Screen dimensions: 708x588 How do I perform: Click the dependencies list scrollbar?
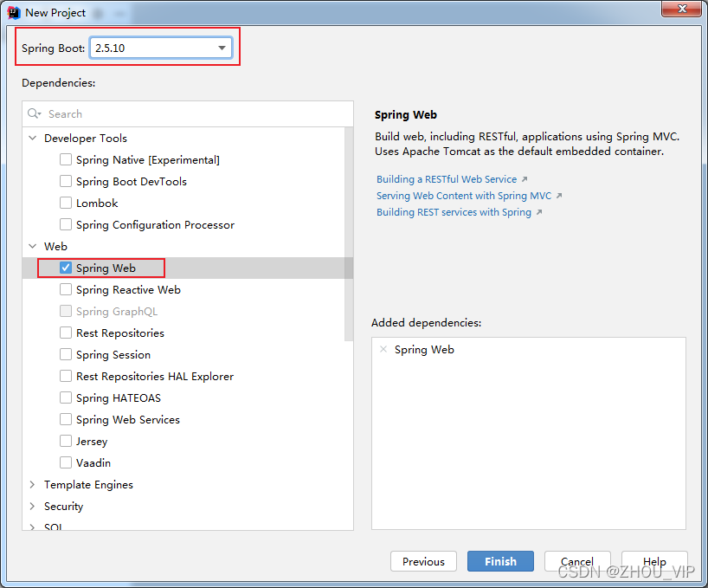tap(349, 234)
